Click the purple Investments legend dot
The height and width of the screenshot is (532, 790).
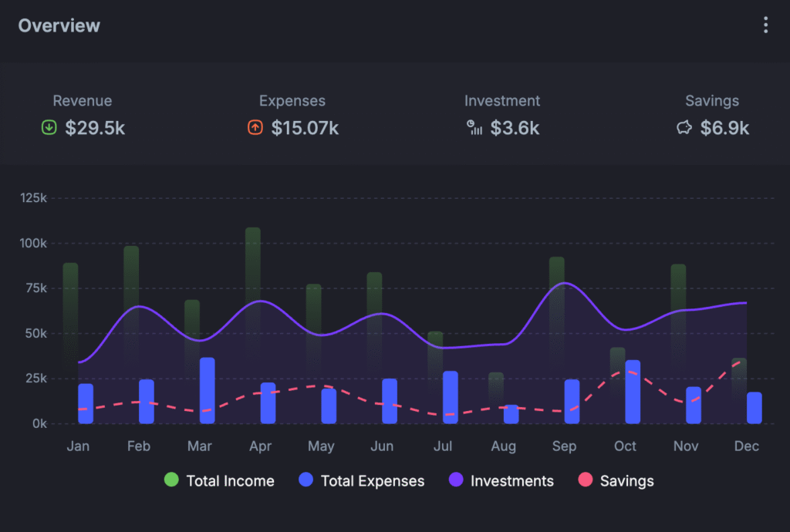(456, 480)
